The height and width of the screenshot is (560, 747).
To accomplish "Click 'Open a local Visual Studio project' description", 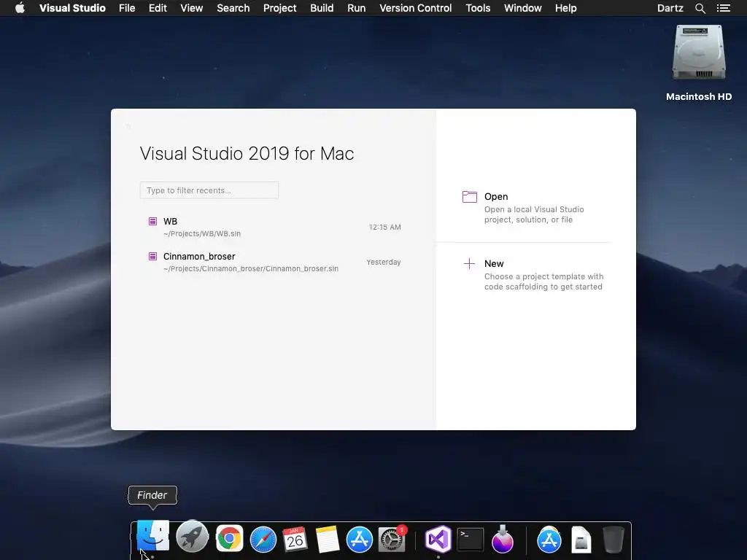I will pos(534,215).
